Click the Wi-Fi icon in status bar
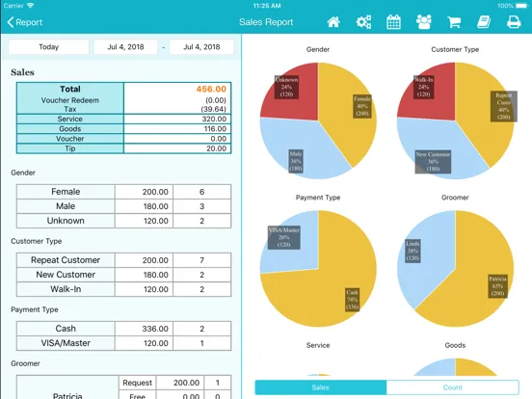This screenshot has height=399, width=532. [x=31, y=6]
